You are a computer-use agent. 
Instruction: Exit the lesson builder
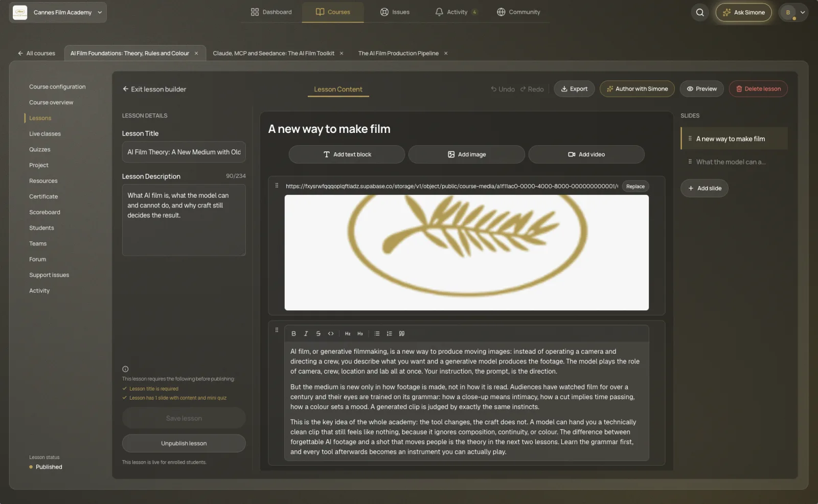coord(154,89)
